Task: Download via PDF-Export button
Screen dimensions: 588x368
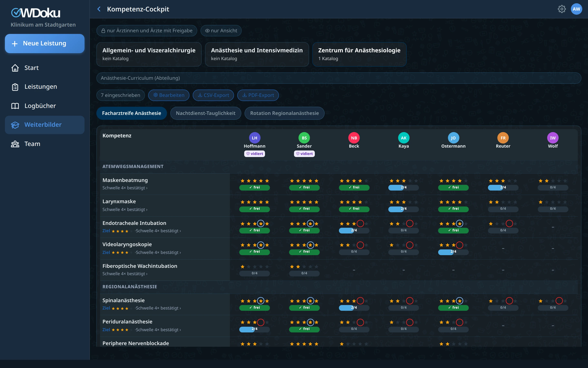Action: pos(258,95)
